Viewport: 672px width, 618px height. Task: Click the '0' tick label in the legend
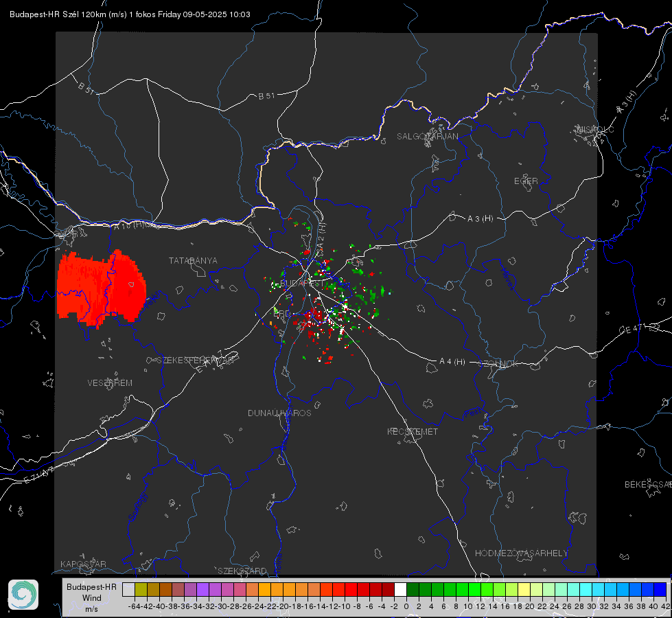(406, 606)
